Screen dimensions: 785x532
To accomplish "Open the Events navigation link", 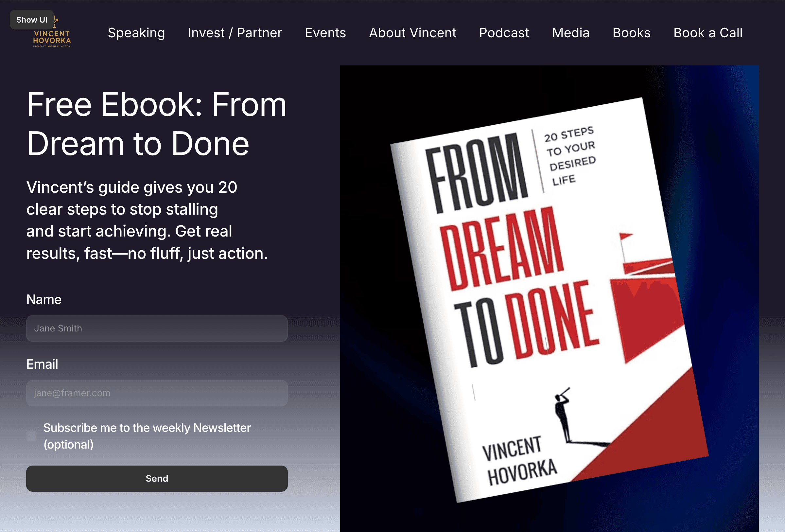I will [x=325, y=33].
